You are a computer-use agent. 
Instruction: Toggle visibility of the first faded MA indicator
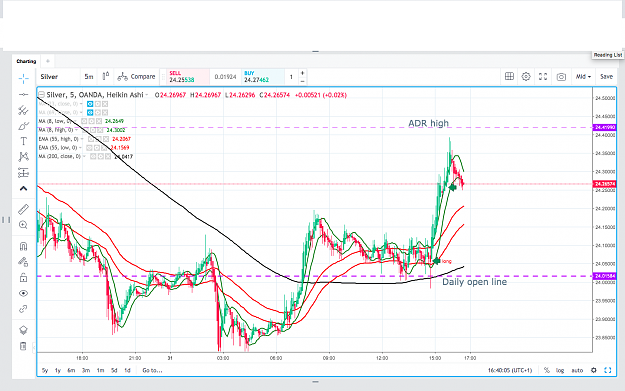click(x=90, y=104)
